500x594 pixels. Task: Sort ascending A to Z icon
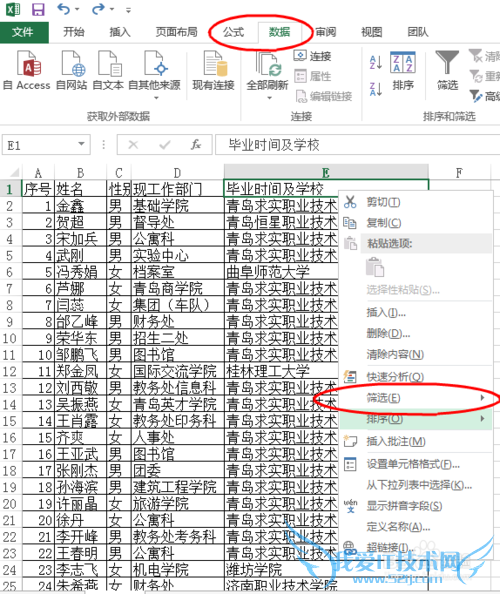(376, 63)
